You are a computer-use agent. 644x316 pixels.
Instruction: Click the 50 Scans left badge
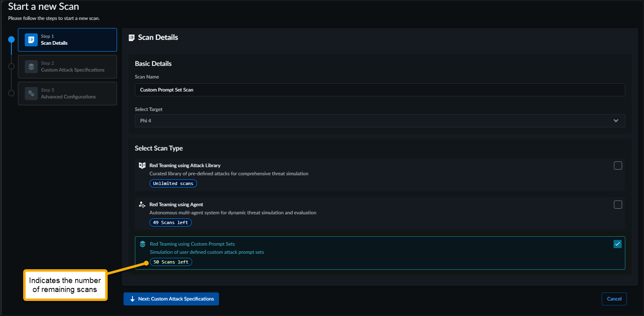171,262
